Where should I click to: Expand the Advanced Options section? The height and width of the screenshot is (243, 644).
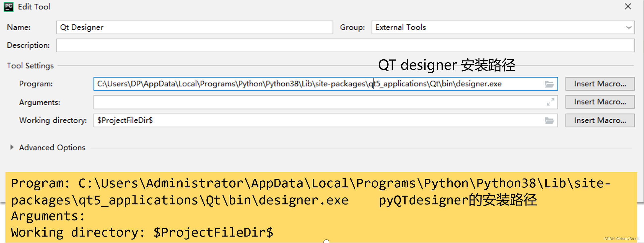coord(12,147)
